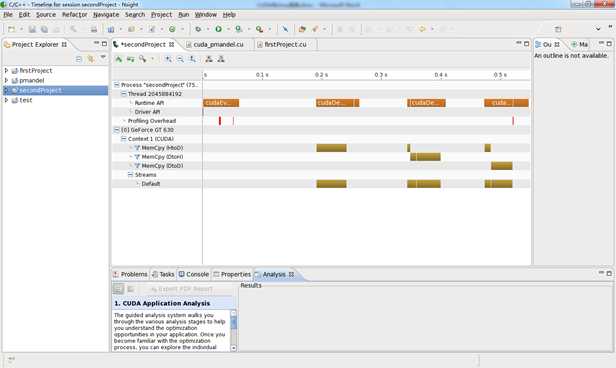Switch to the Properties tab
Image resolution: width=616 pixels, height=368 pixels.
pos(232,274)
